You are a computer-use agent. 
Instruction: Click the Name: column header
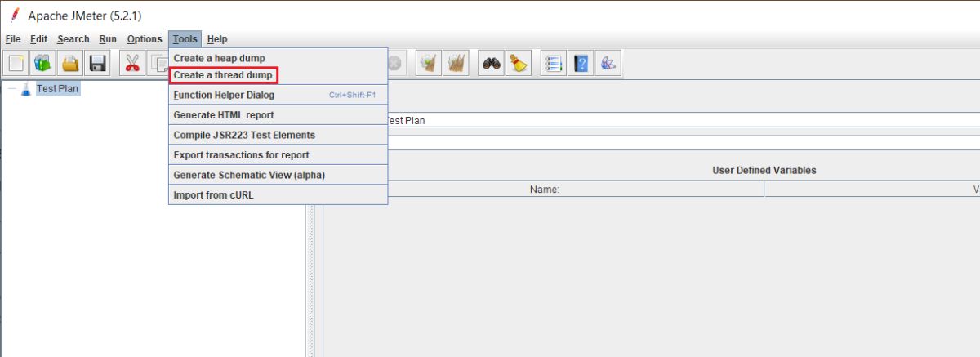click(x=544, y=189)
